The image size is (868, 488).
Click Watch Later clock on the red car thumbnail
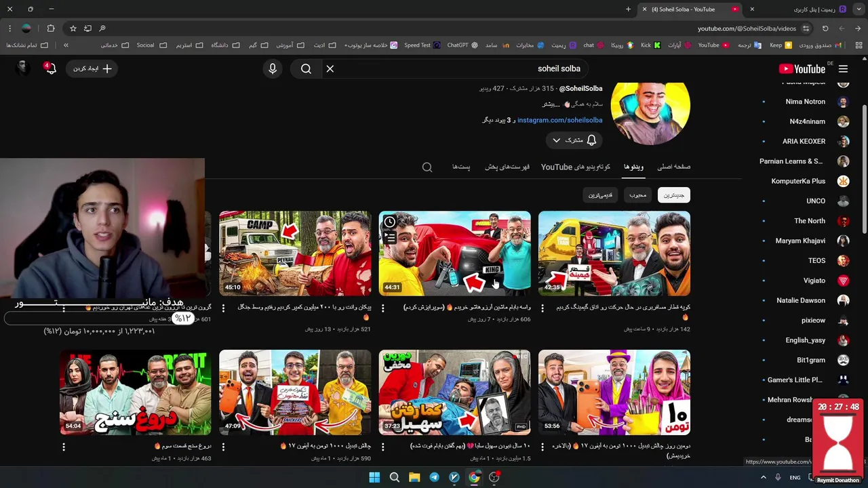click(390, 222)
